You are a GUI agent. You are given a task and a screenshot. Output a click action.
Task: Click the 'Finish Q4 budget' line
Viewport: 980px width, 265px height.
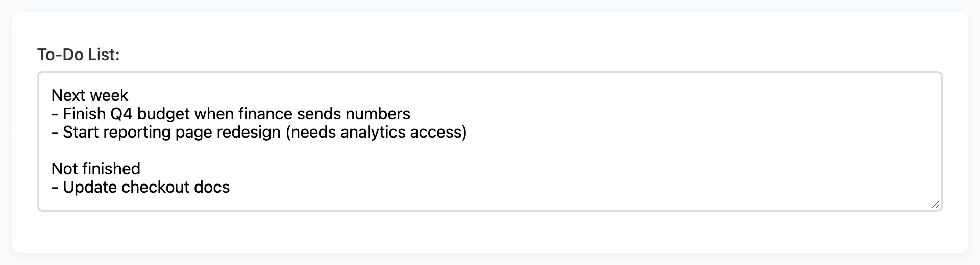point(231,114)
